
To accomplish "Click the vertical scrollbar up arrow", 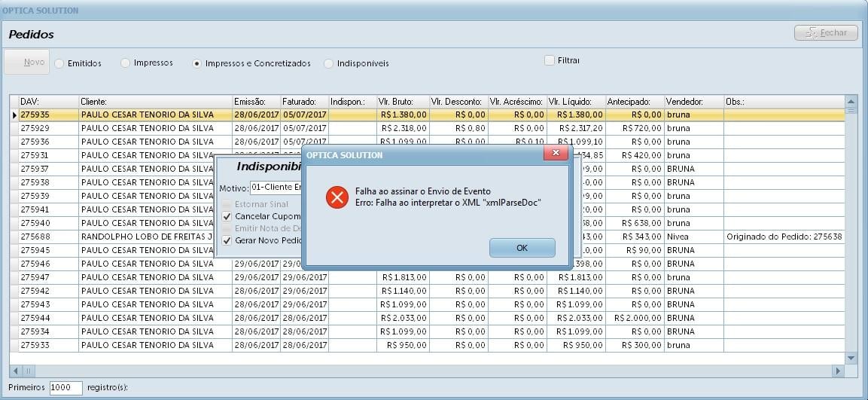I will [851, 101].
